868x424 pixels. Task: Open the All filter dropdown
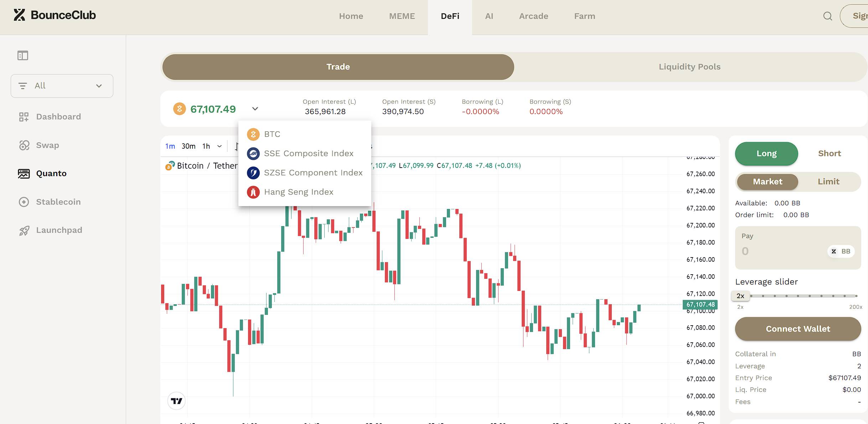[62, 86]
